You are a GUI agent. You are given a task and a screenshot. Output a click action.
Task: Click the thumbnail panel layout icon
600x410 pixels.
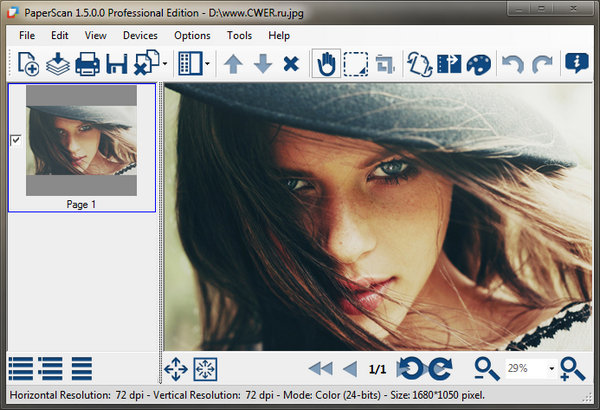pyautogui.click(x=191, y=63)
